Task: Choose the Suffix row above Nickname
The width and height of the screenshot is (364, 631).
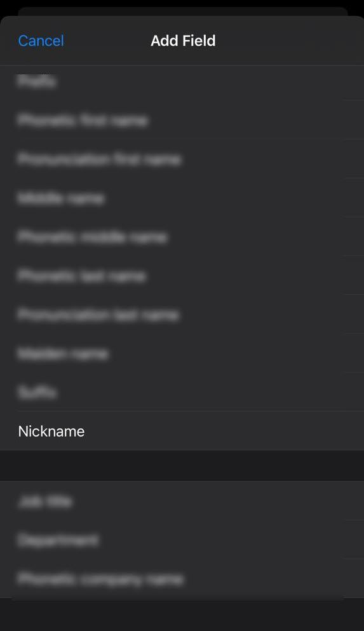Action: (x=182, y=392)
